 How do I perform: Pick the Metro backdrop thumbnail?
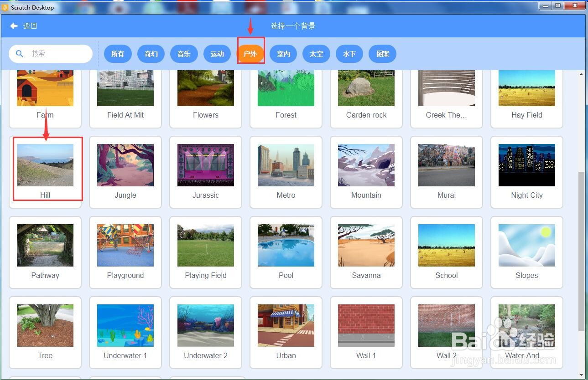coord(286,165)
